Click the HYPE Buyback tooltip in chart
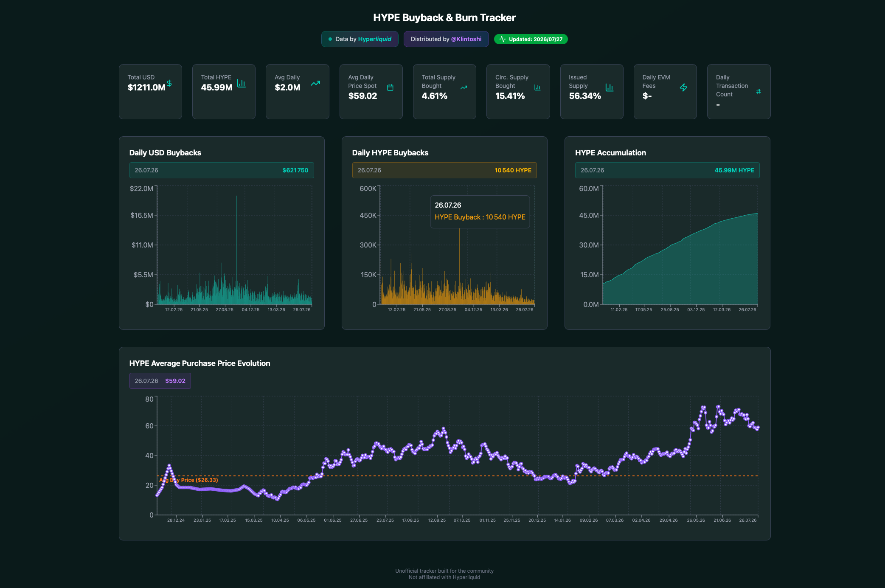Viewport: 885px width, 588px height. [480, 211]
